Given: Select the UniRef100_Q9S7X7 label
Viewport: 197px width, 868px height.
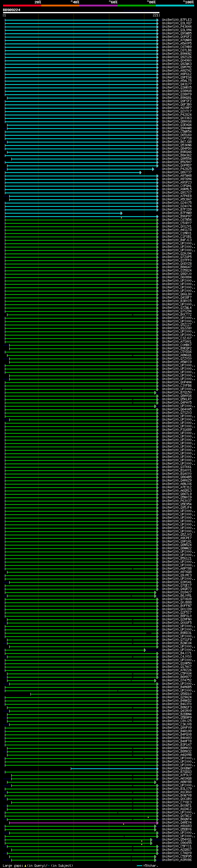Looking at the screenshot, I should pyautogui.click(x=177, y=192).
